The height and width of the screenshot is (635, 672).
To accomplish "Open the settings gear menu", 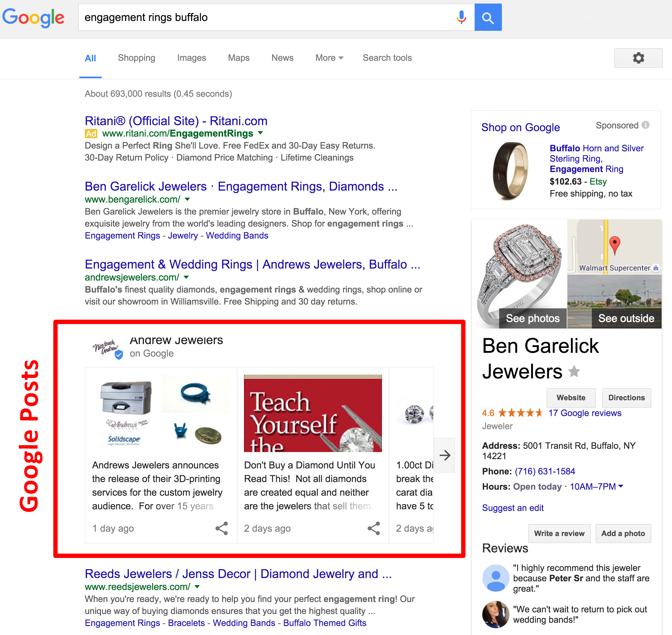I will coord(638,58).
